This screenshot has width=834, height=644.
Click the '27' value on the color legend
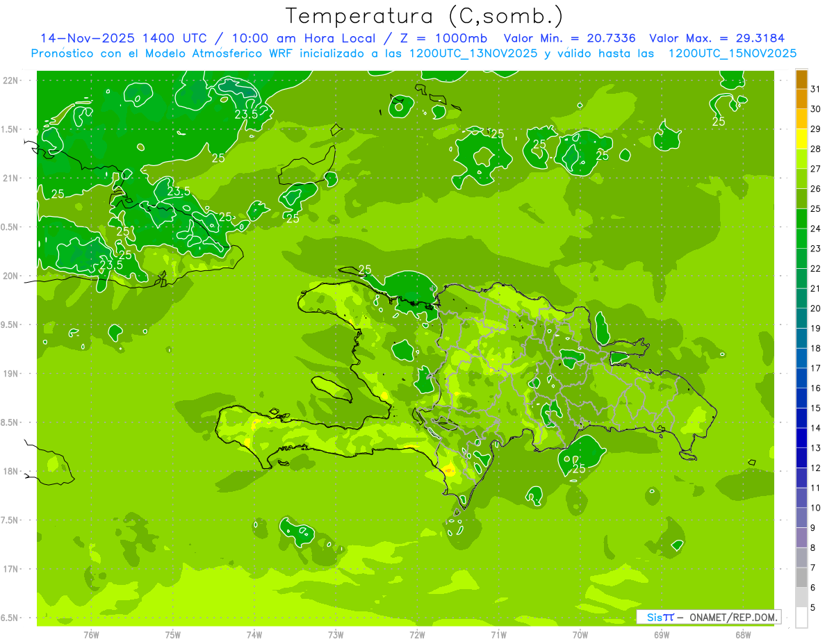(816, 168)
